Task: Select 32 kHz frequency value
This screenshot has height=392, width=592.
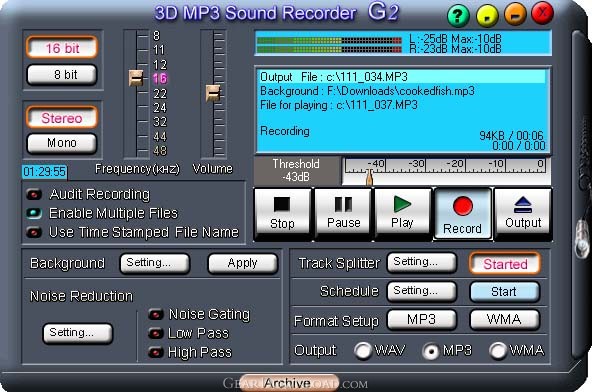Action: tap(160, 122)
